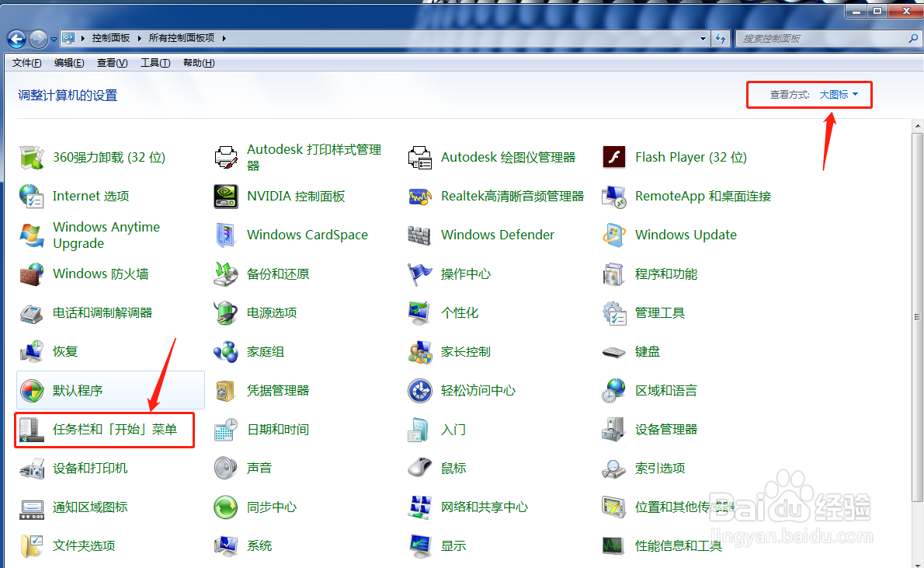Open 个性化 to change themes
This screenshot has width=924, height=568.
click(x=460, y=312)
